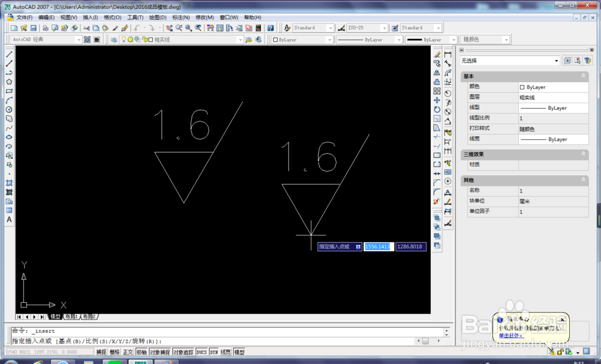Open the ByLayer color control dropdown
This screenshot has width=601, height=364.
pos(329,40)
